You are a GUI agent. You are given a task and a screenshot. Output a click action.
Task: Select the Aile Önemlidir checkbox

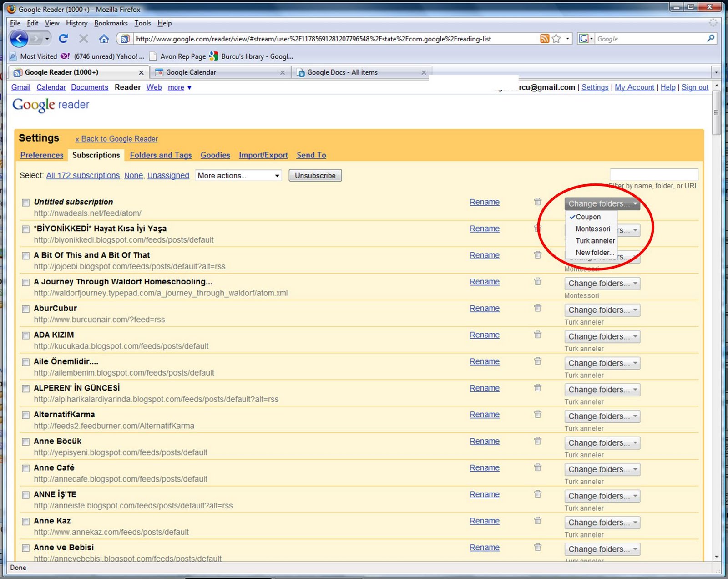(x=26, y=362)
